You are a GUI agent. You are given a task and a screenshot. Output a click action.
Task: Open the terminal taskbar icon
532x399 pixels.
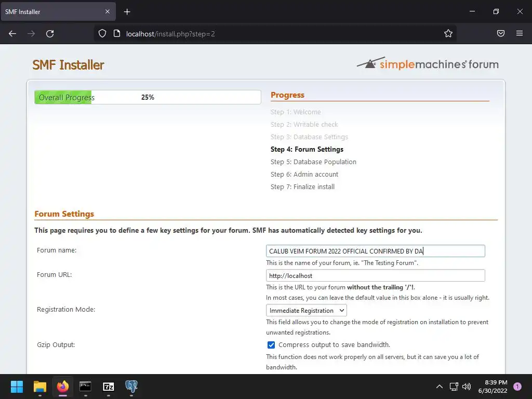click(x=85, y=387)
